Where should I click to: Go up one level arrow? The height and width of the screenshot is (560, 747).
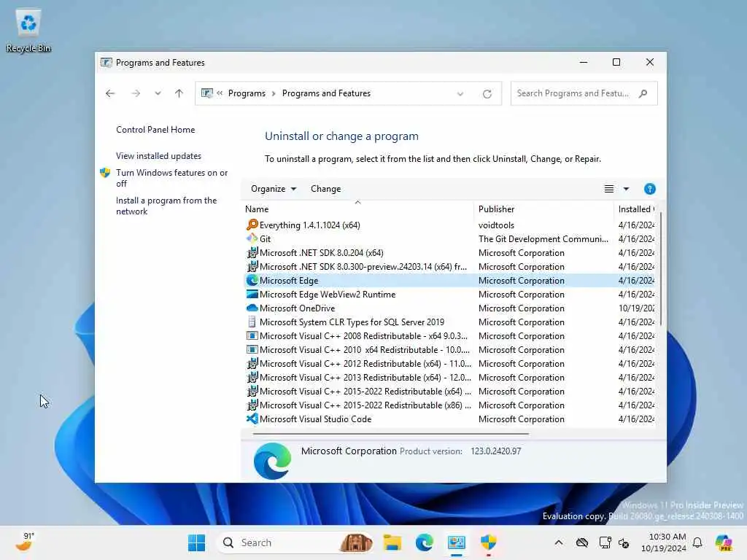pyautogui.click(x=179, y=93)
